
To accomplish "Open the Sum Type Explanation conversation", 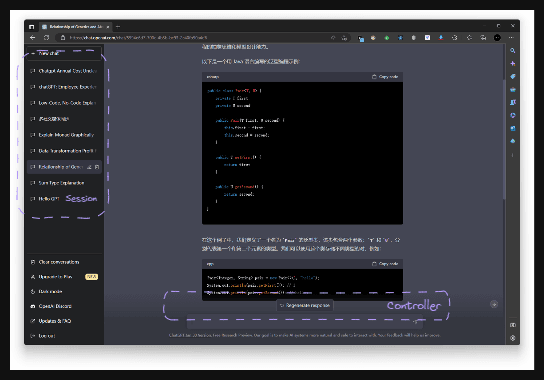I will click(x=64, y=183).
